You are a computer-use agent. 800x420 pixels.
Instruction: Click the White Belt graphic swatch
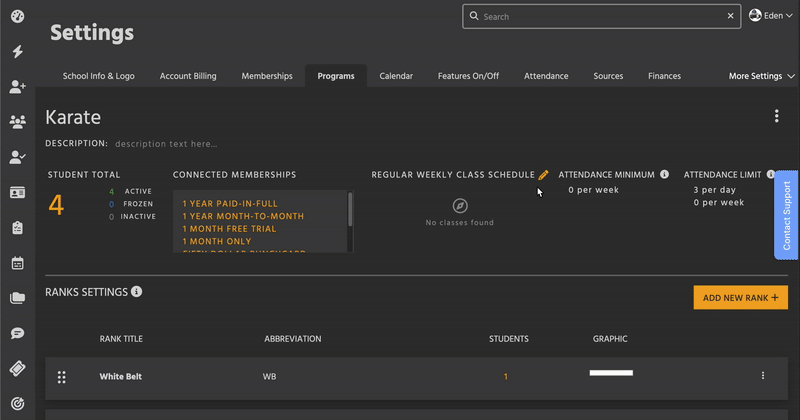611,373
